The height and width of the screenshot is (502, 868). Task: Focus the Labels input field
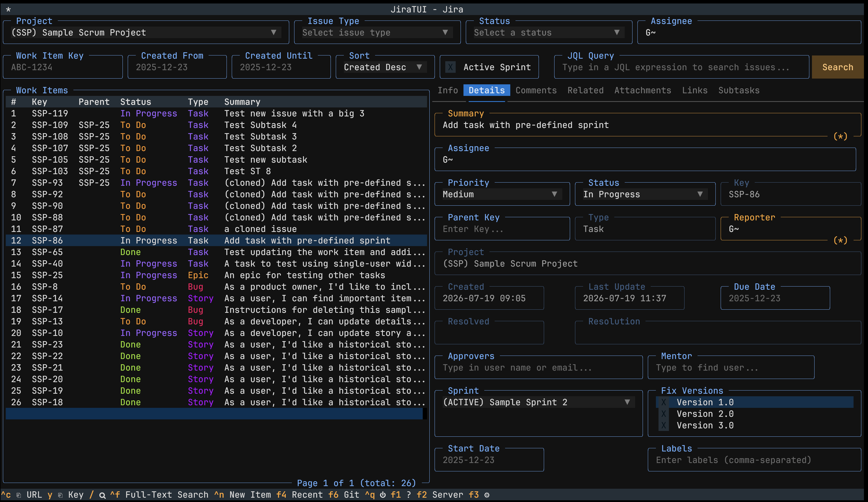pyautogui.click(x=754, y=460)
